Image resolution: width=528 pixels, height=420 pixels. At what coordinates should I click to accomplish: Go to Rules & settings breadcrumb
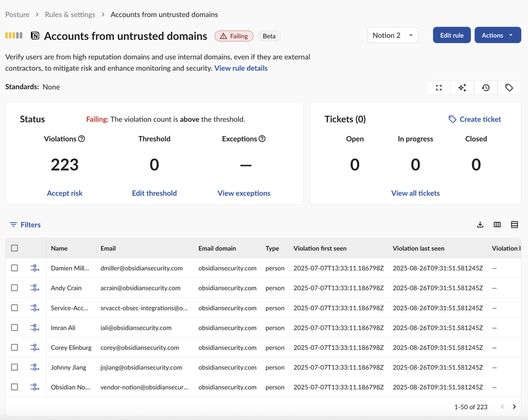click(70, 15)
